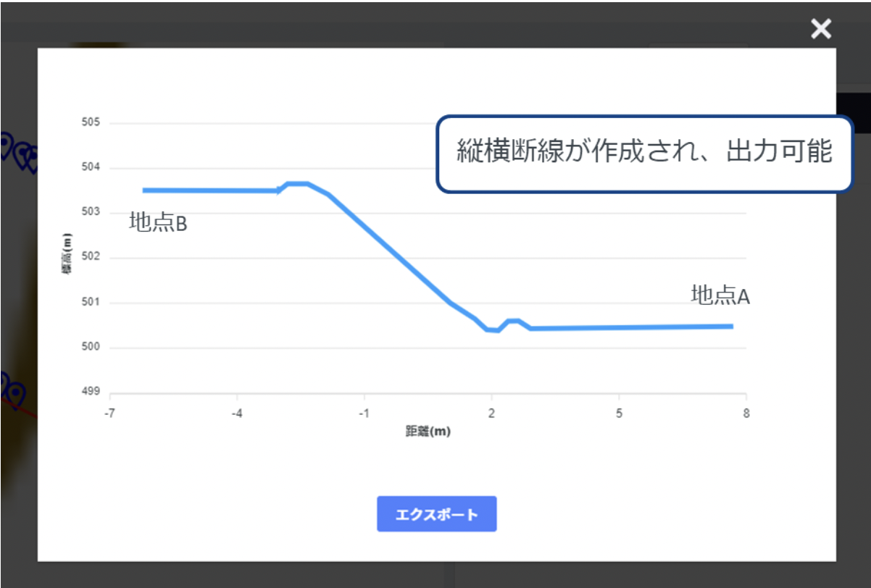Close the cross-section chart dialog

820,29
